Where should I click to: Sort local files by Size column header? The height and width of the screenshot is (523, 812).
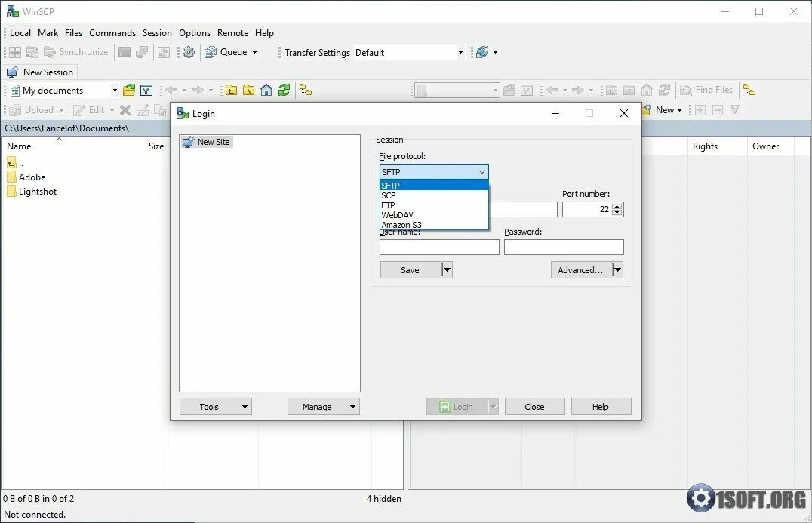click(141, 146)
